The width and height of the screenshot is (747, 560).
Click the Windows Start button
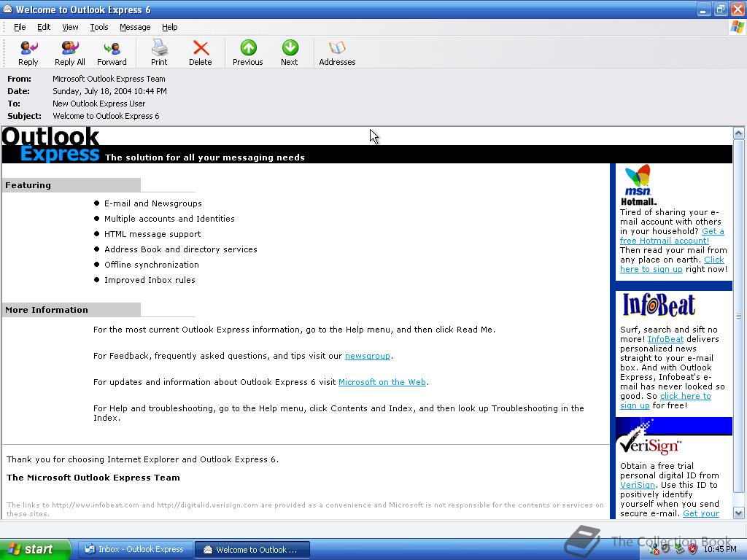[35, 549]
